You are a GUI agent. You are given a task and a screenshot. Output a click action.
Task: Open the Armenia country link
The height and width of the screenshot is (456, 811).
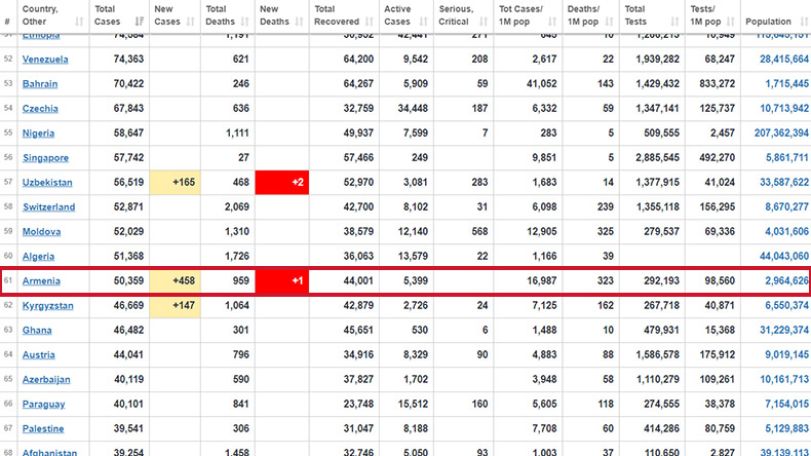[x=41, y=281]
